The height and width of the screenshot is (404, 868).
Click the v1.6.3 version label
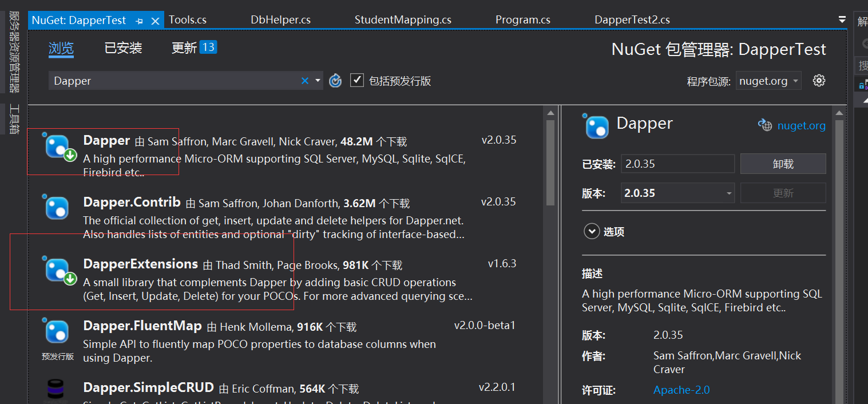pos(502,264)
